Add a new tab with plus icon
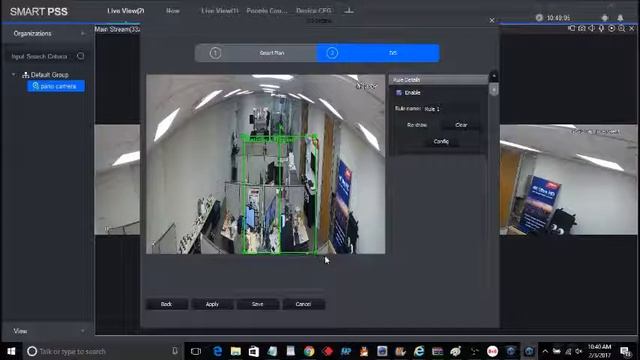The image size is (640, 360). coord(349,11)
